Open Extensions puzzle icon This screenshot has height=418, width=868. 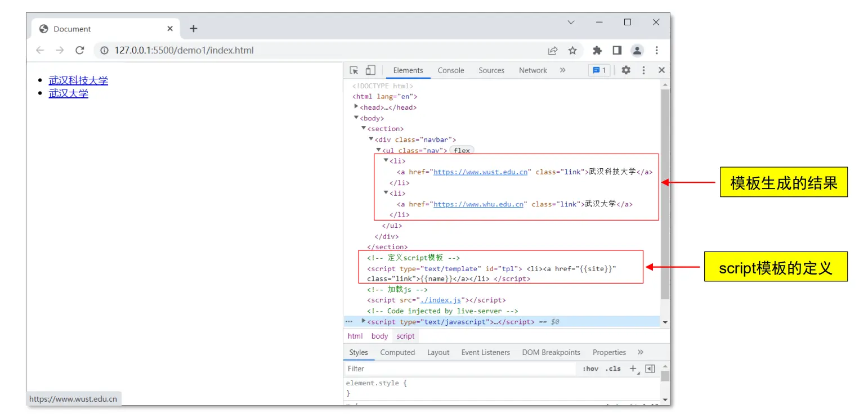597,50
